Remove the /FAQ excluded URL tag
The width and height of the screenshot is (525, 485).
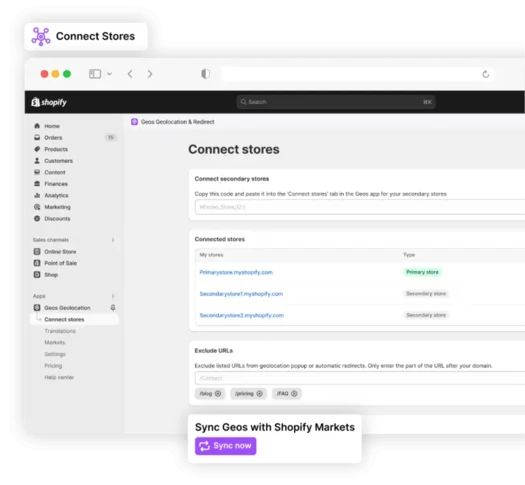click(x=294, y=394)
